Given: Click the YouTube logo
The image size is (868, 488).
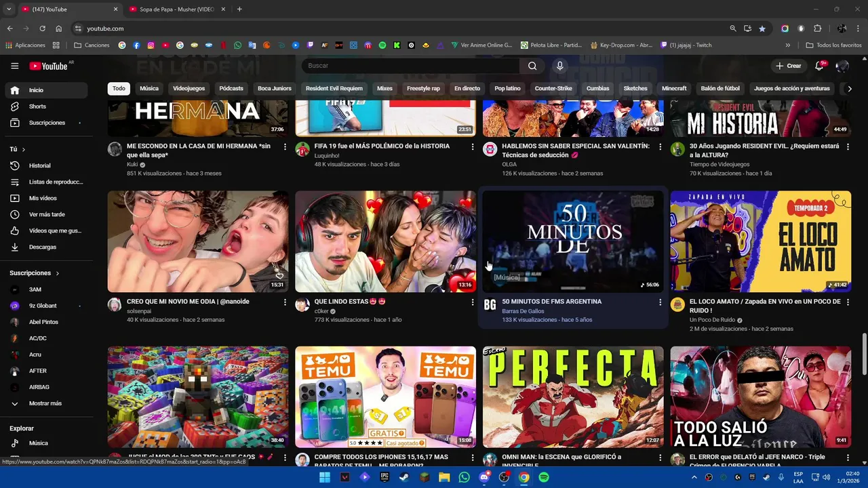Looking at the screenshot, I should click(49, 66).
